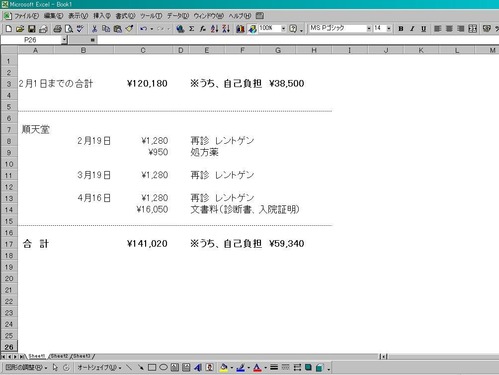Toggle Underline formatting button
Screen dimensions: 499x375
424,29
